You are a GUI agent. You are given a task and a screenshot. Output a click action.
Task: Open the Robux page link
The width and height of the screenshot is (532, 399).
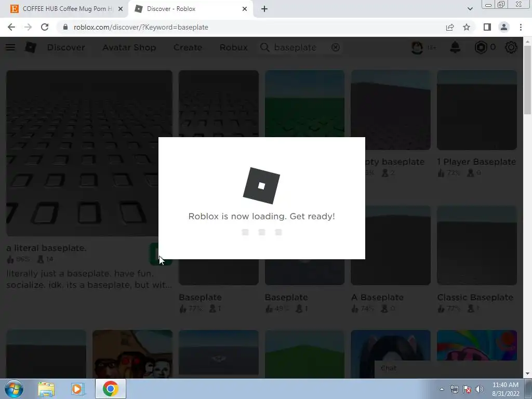pyautogui.click(x=233, y=47)
